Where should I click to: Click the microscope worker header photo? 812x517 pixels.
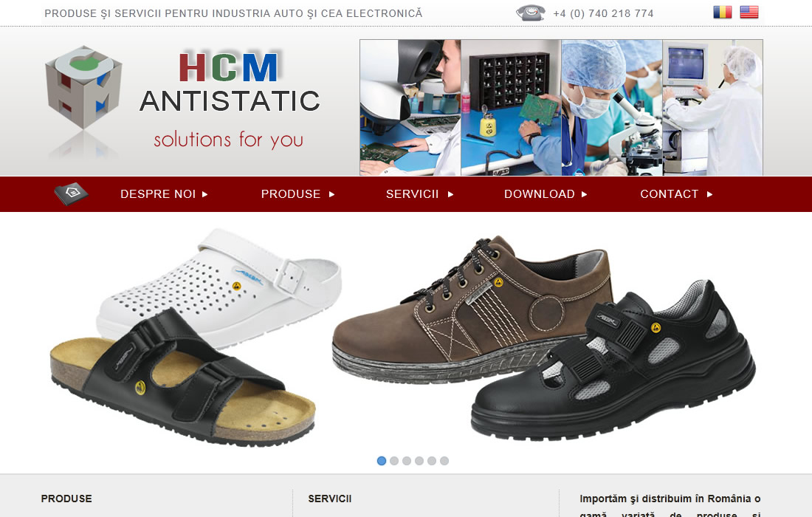tap(410, 107)
